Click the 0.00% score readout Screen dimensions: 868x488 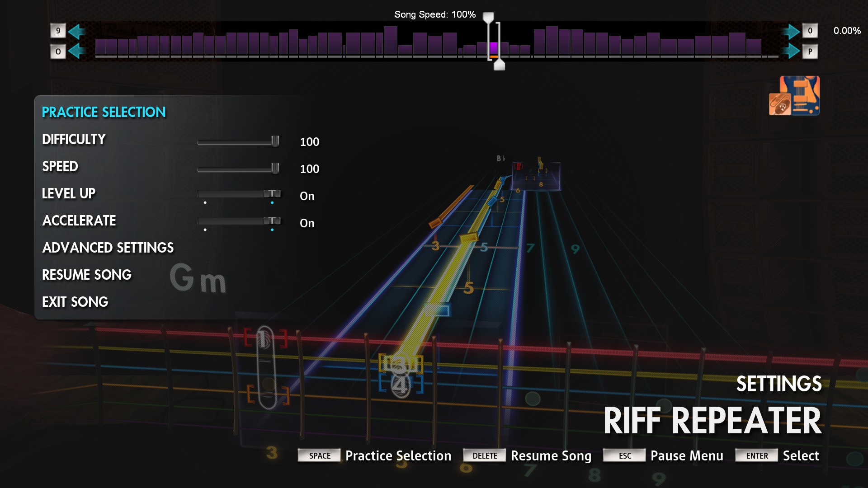tap(847, 31)
